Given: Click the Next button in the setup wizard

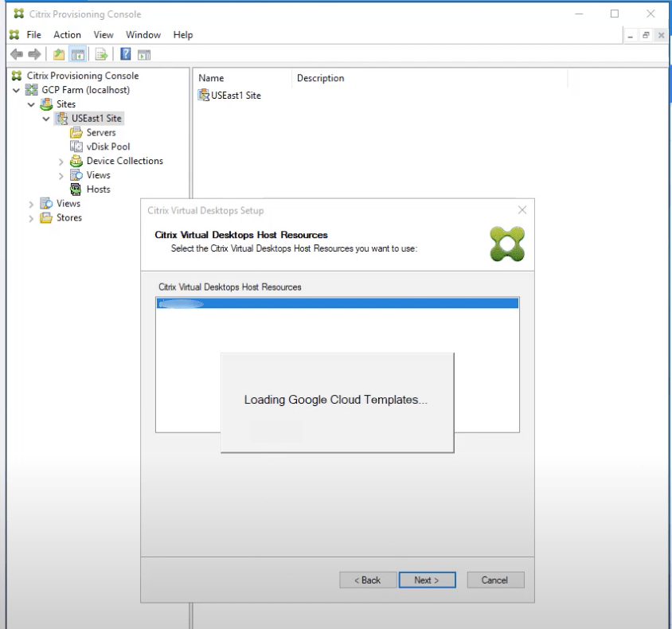Looking at the screenshot, I should tap(427, 580).
